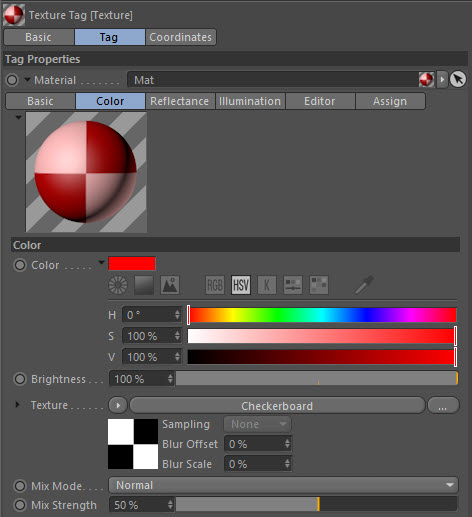This screenshot has width=472, height=517.
Task: Switch to the Reflectance material tab
Action: click(x=179, y=101)
